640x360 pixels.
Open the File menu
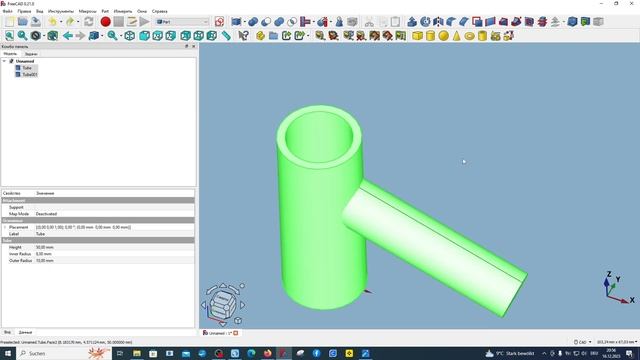(7, 11)
